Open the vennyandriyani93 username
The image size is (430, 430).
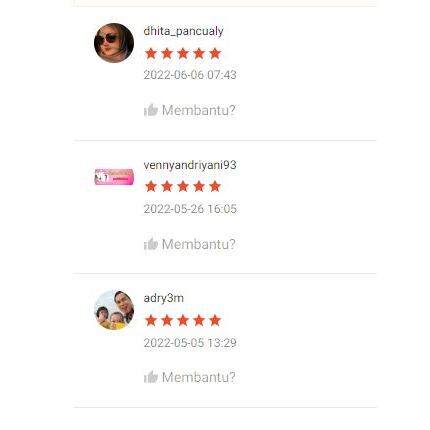190,165
